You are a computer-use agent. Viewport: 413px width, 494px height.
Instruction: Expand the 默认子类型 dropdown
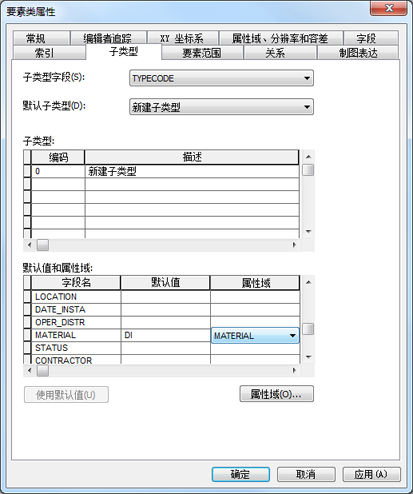(x=221, y=107)
